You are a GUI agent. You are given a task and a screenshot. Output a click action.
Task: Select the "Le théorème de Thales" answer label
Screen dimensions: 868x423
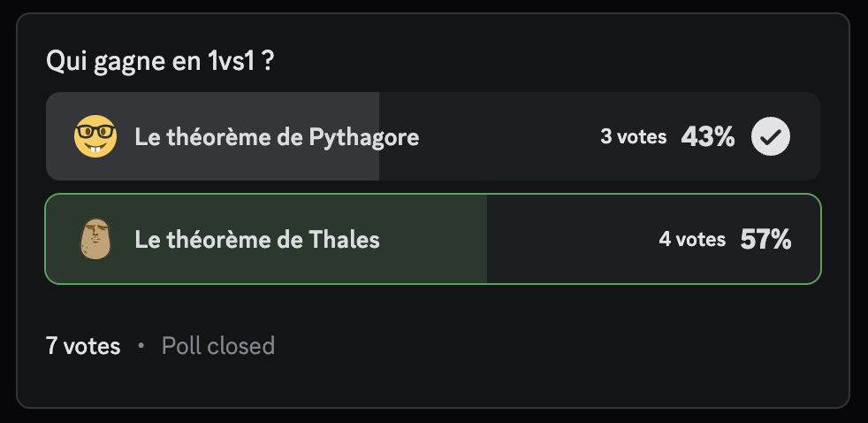pos(257,239)
